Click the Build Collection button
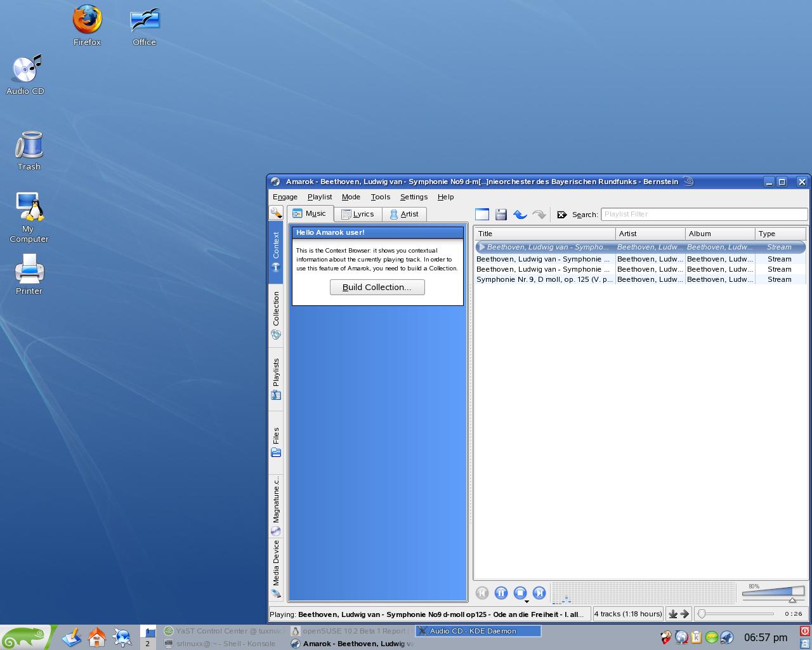The height and width of the screenshot is (650, 812). pyautogui.click(x=377, y=287)
